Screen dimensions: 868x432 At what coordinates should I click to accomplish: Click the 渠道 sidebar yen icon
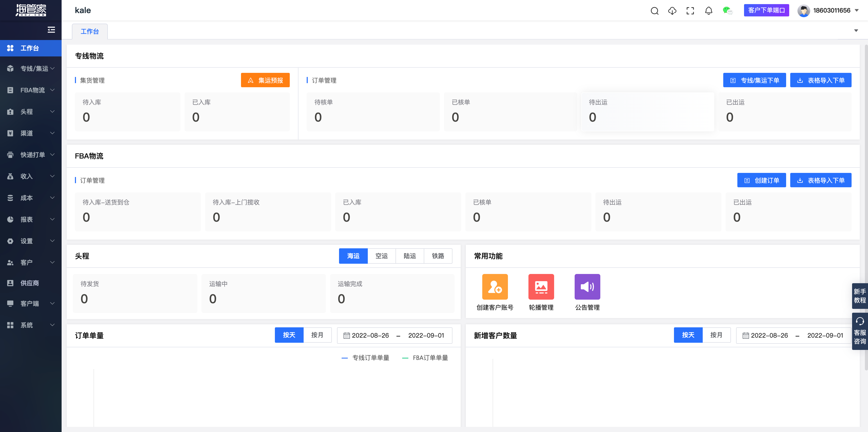click(11, 133)
